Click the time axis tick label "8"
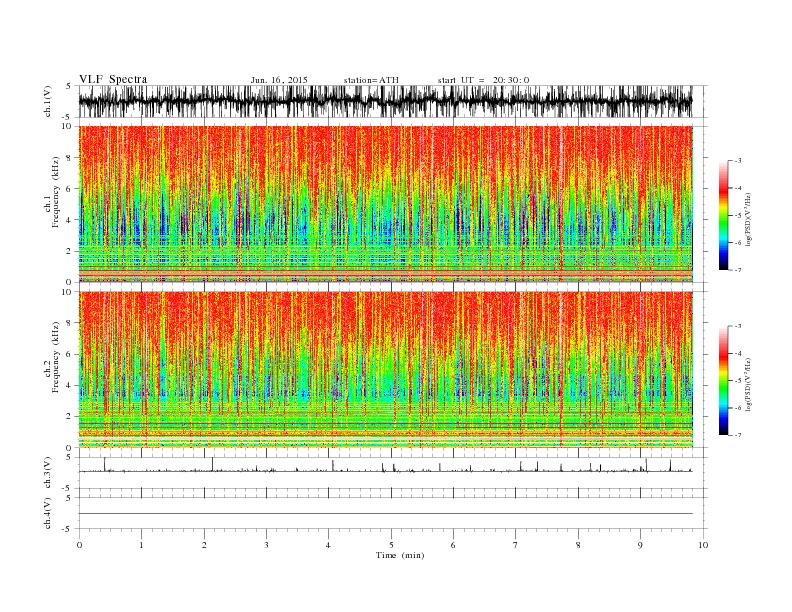The image size is (792, 612). tap(578, 545)
